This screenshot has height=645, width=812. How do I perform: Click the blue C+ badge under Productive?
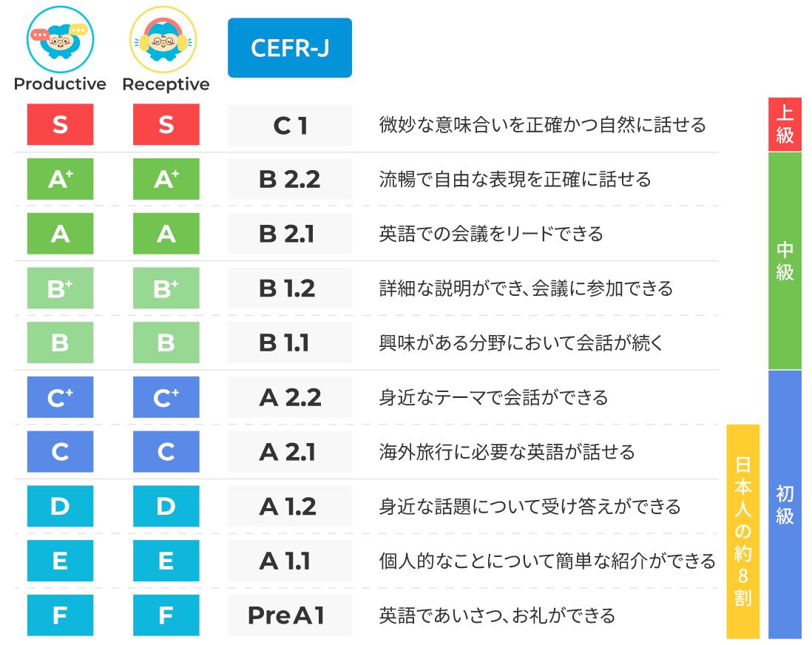(x=60, y=397)
